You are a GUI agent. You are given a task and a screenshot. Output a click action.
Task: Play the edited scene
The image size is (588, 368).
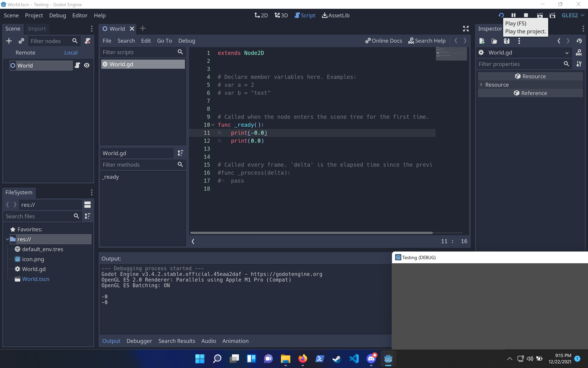pyautogui.click(x=540, y=15)
